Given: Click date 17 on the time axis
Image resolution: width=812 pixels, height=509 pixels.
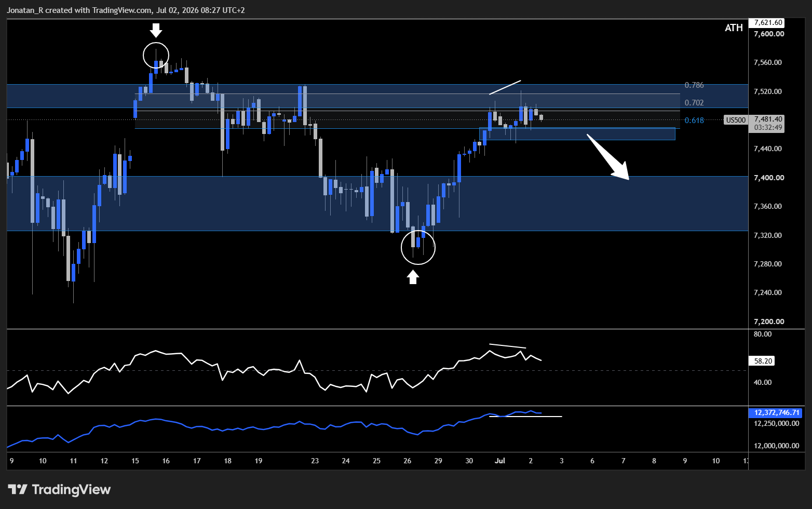Looking at the screenshot, I should (x=197, y=461).
